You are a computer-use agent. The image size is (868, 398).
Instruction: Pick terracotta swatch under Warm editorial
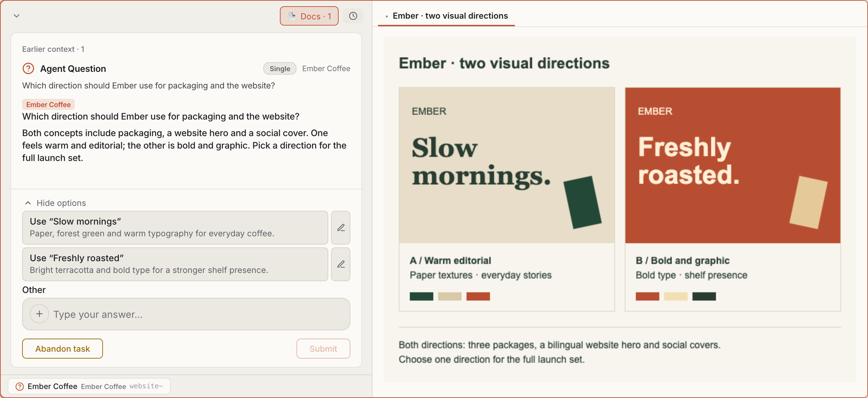click(x=478, y=296)
